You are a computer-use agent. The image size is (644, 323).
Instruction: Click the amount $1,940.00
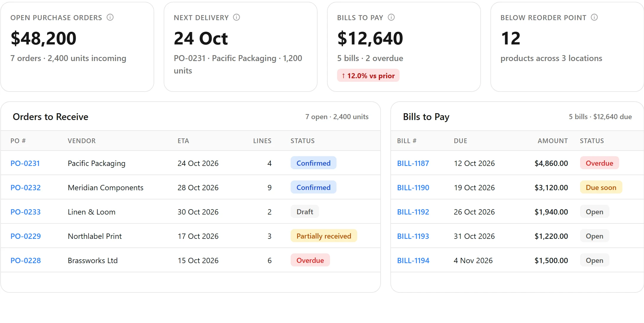pos(551,212)
